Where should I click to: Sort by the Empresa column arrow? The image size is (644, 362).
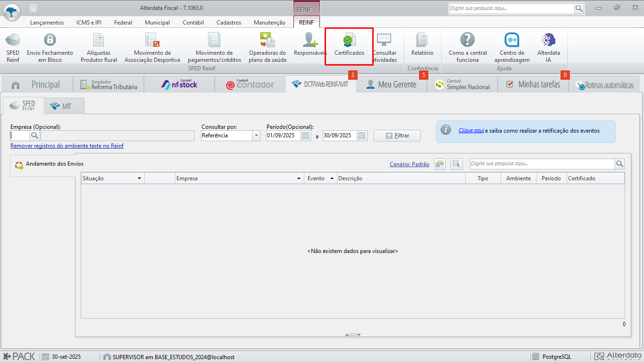[x=299, y=178]
